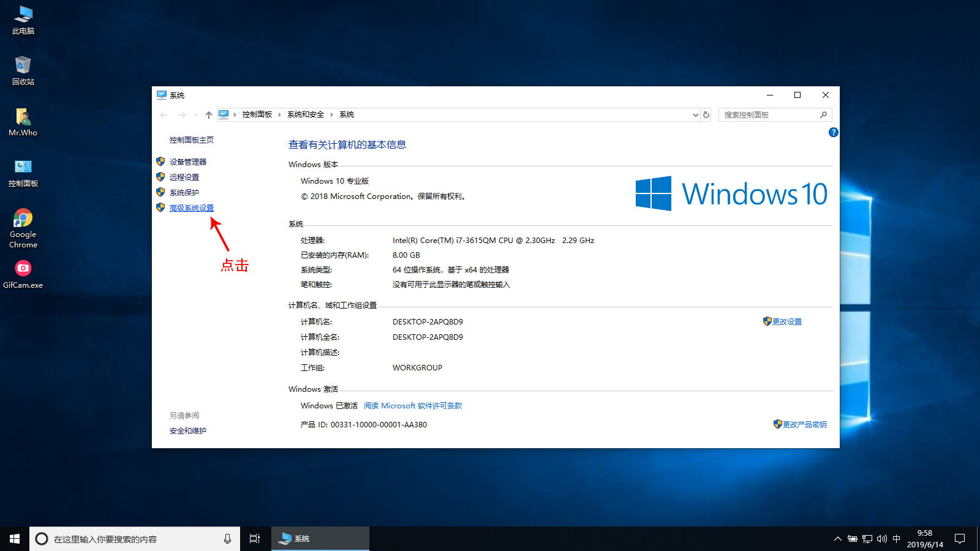Open the 回收站 recycle bin icon

[23, 71]
